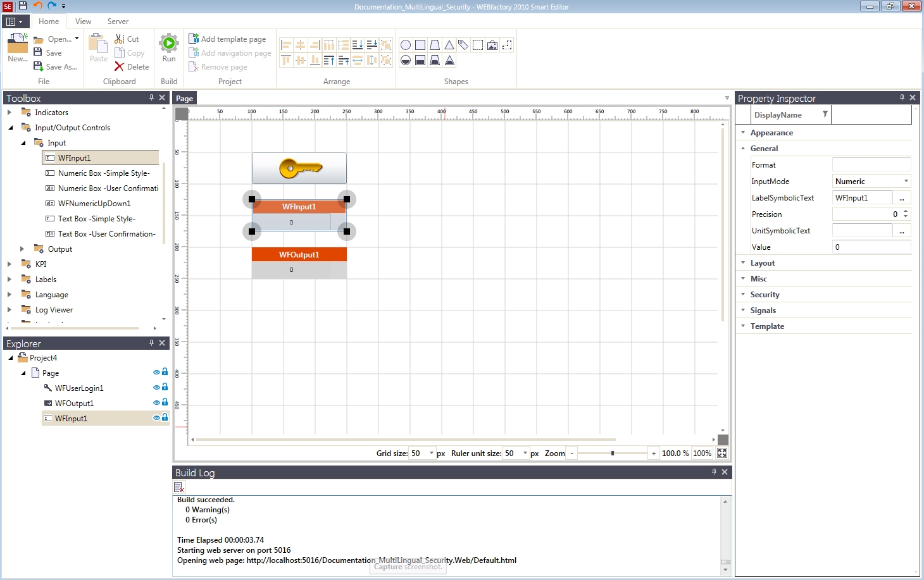The width and height of the screenshot is (924, 580).
Task: Select the triangle shape tool
Action: pos(449,45)
